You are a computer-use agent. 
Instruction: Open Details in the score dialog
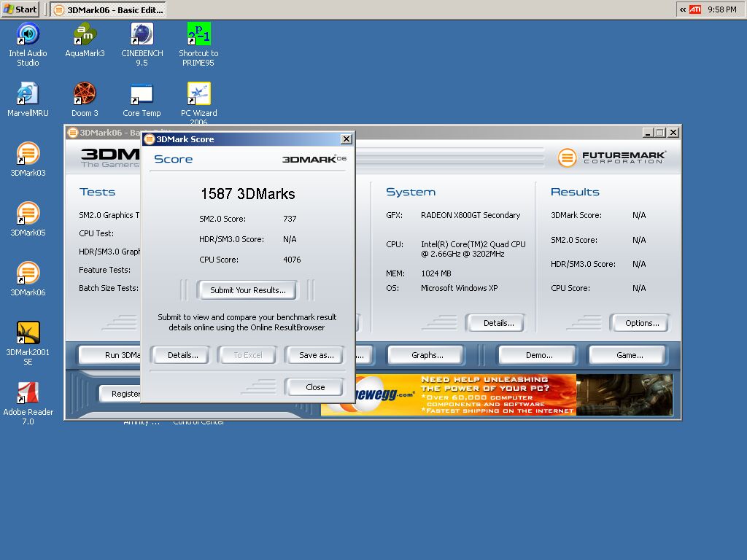[182, 355]
